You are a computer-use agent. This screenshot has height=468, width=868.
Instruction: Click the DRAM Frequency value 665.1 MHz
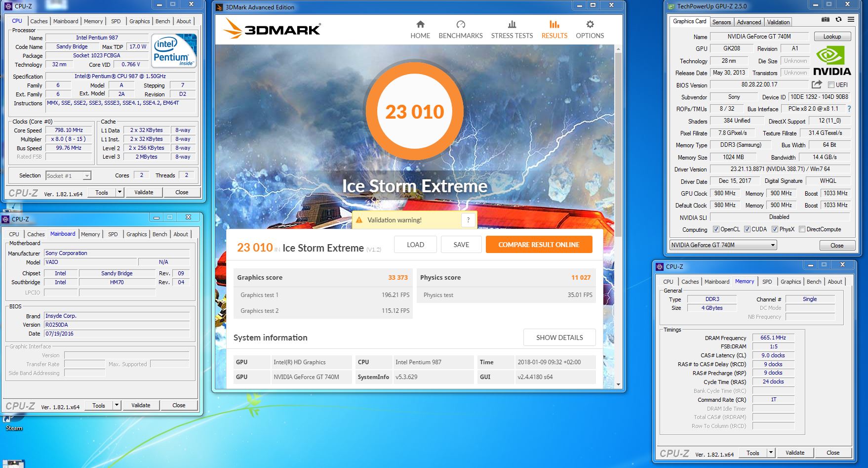point(773,338)
